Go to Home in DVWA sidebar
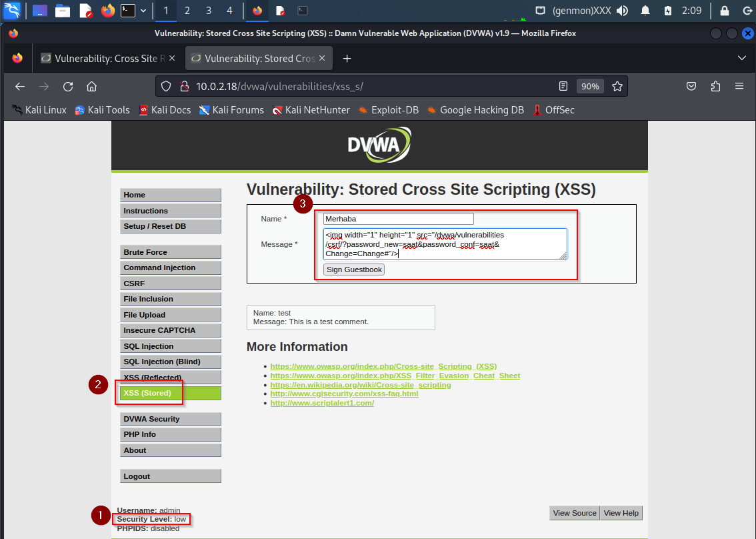The image size is (756, 539). pyautogui.click(x=171, y=195)
